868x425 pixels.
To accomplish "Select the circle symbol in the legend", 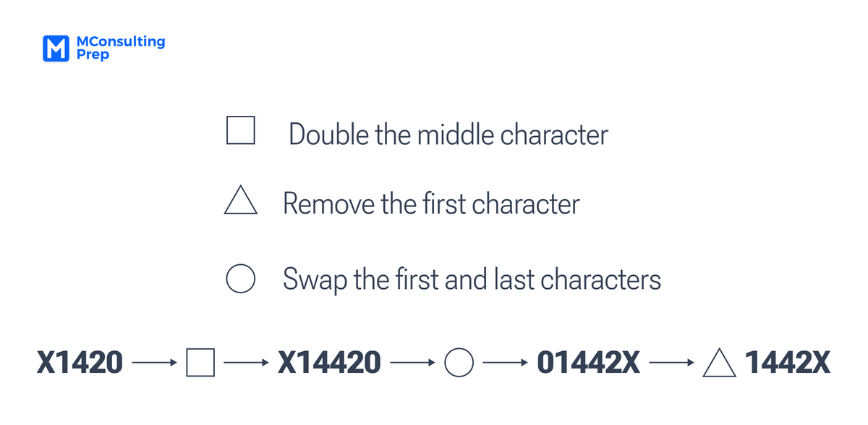I will 240,279.
